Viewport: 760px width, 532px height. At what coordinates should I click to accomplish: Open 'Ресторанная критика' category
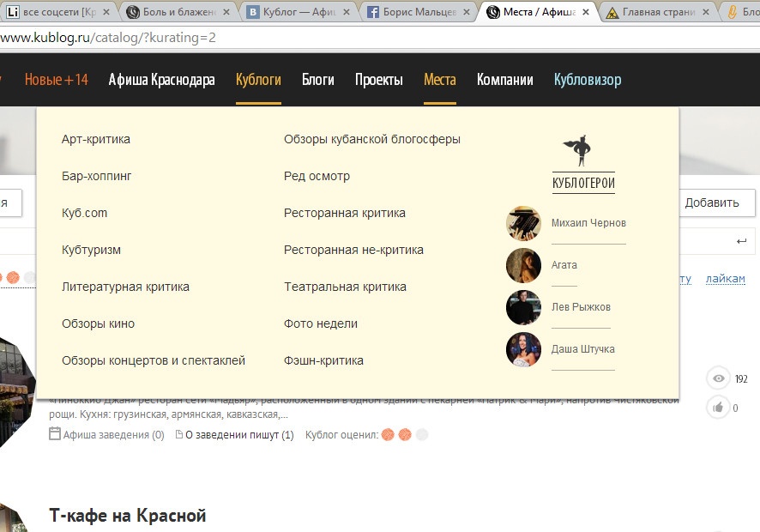tap(345, 213)
